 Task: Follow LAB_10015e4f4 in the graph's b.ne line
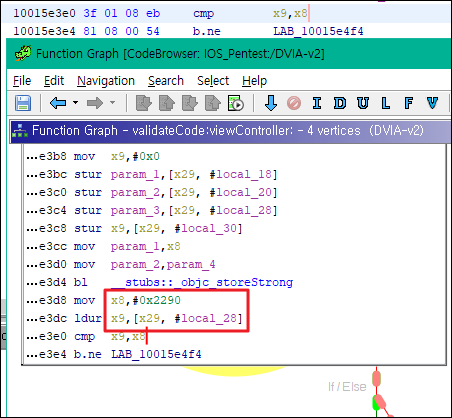156,354
